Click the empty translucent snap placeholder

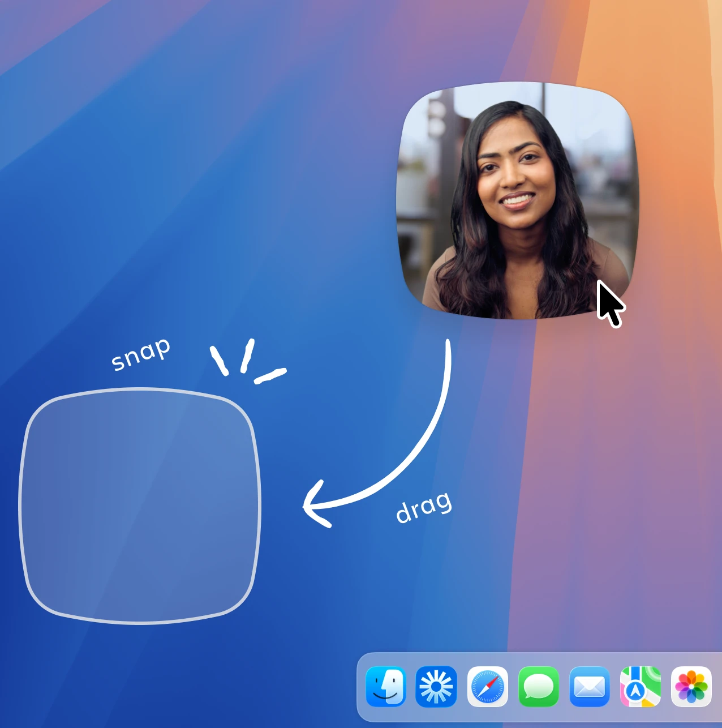pyautogui.click(x=140, y=506)
